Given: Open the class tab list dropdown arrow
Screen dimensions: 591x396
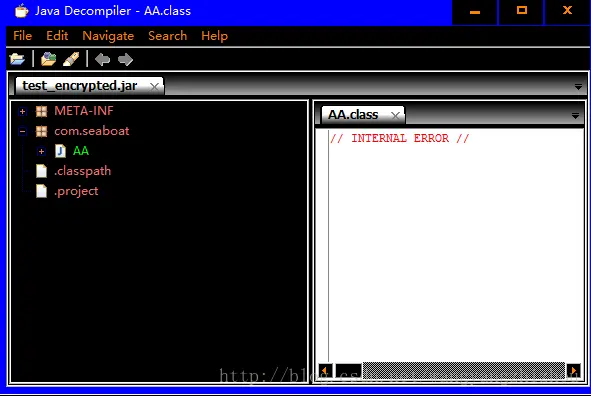Looking at the screenshot, I should tap(575, 116).
